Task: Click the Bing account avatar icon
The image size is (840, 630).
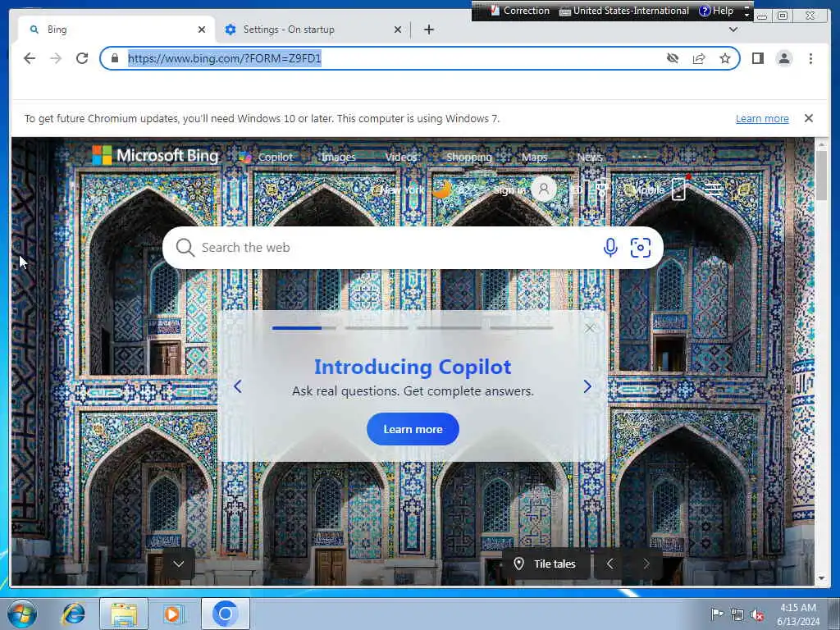Action: (544, 189)
